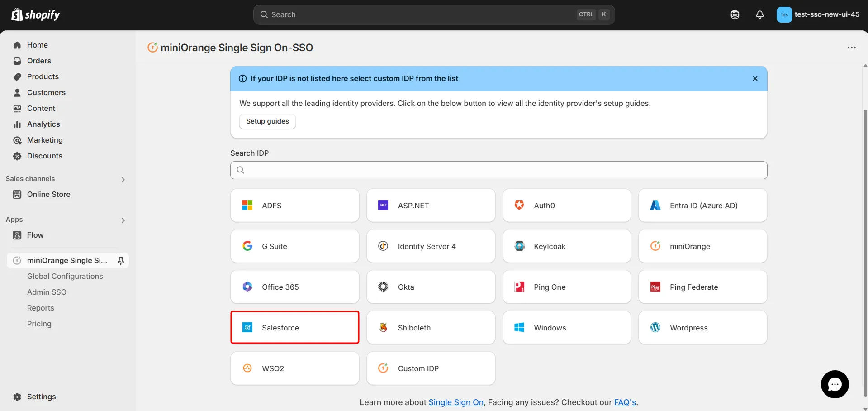Select the Custom IDP option
The height and width of the screenshot is (411, 868).
pyautogui.click(x=431, y=368)
